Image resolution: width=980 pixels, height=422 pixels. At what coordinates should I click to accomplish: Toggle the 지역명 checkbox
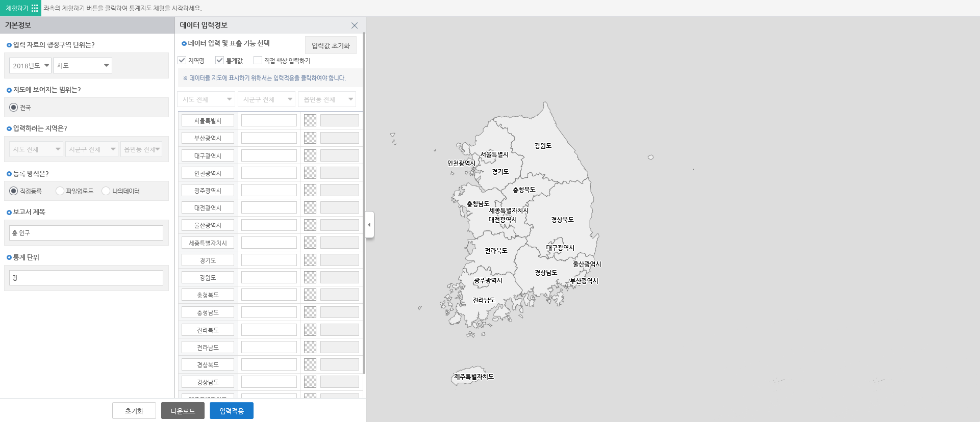pyautogui.click(x=182, y=60)
